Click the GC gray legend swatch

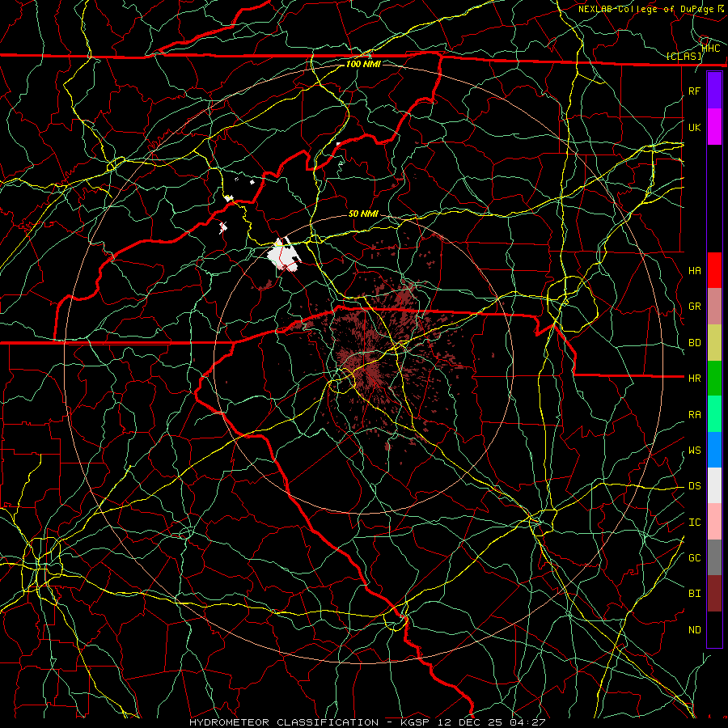[x=714, y=557]
